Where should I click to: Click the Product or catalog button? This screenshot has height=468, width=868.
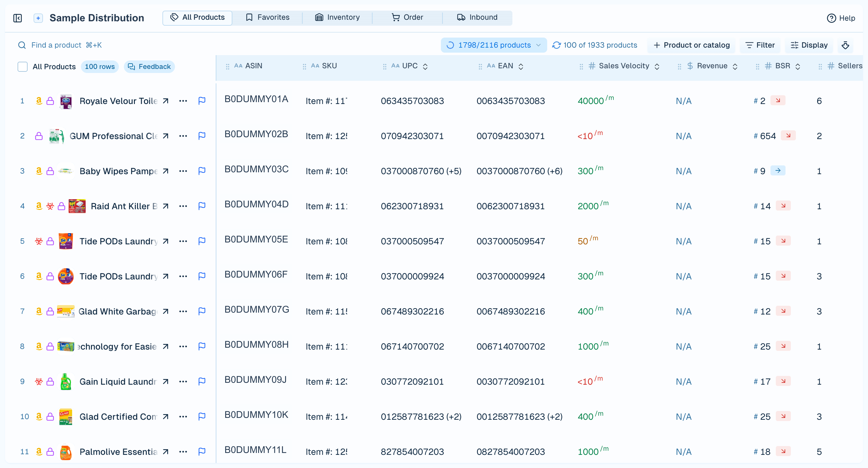click(x=691, y=45)
